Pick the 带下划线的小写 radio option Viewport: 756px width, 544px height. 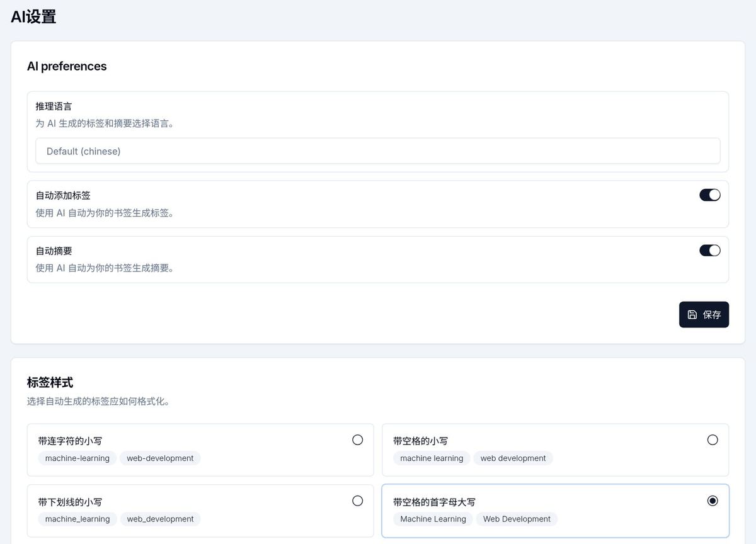358,501
